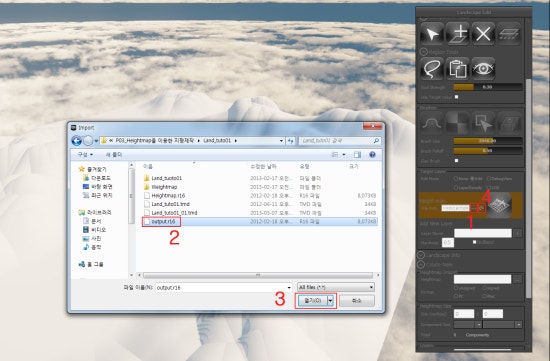
Task: Click the search magnifier in Import dialog
Action: (376, 141)
